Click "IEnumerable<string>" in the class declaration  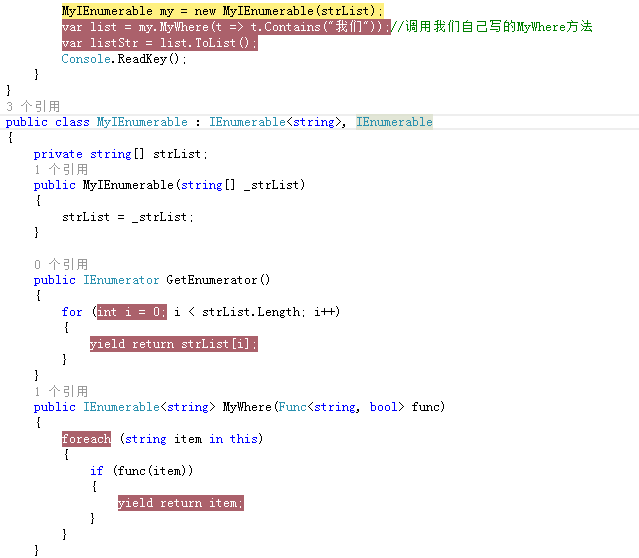[275, 122]
